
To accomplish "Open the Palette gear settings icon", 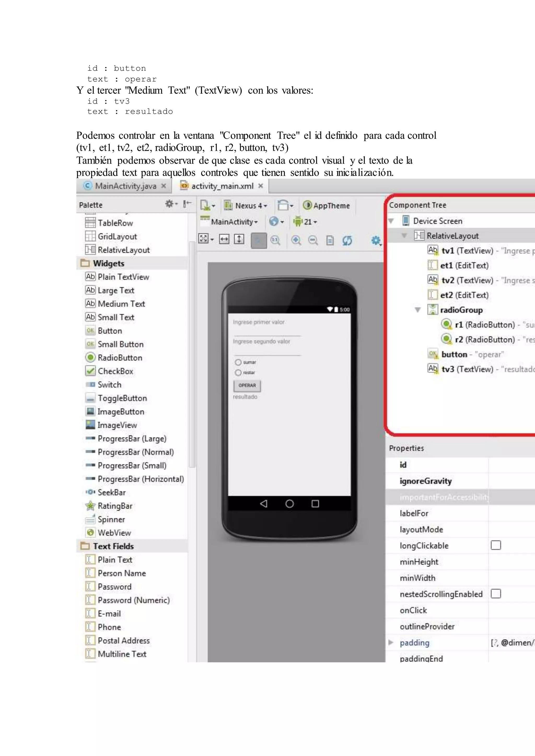I will 171,204.
